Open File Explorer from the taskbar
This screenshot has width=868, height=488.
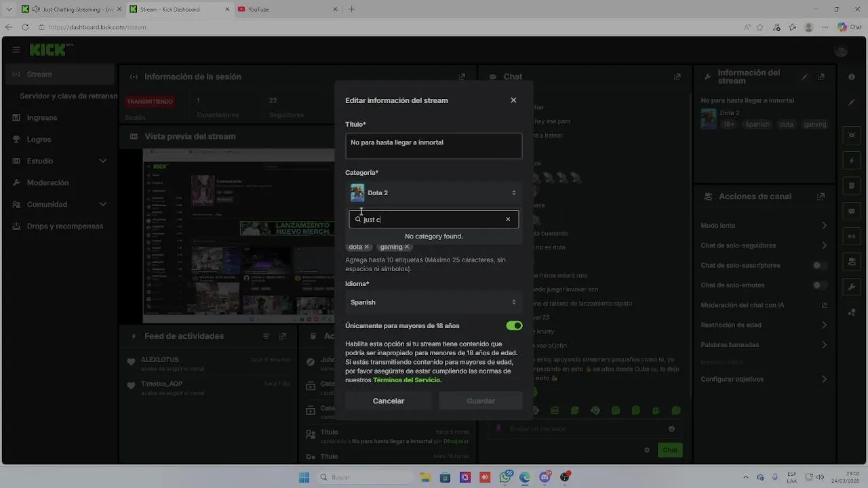coord(425,477)
